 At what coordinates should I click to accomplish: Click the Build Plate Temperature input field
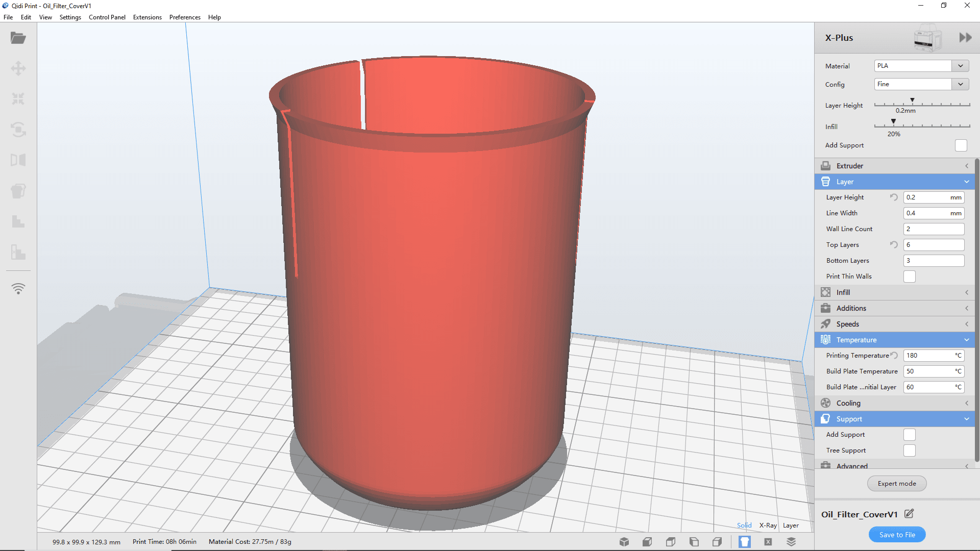pyautogui.click(x=934, y=371)
